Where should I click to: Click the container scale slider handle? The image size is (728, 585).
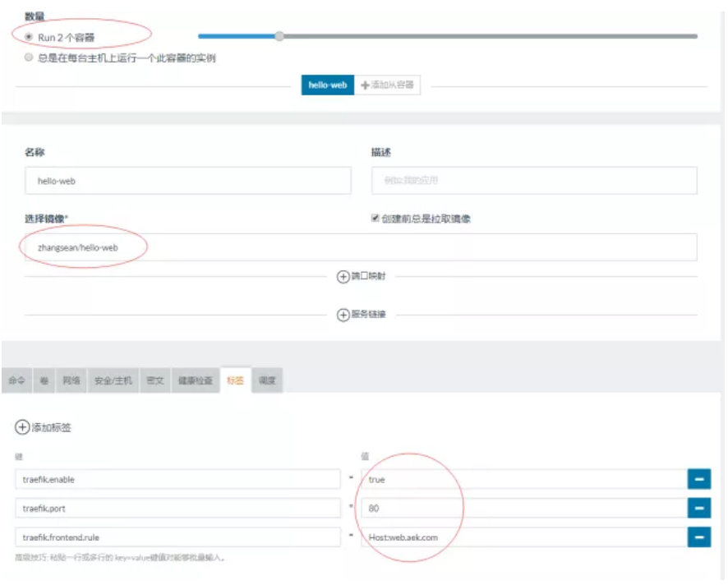[x=279, y=36]
